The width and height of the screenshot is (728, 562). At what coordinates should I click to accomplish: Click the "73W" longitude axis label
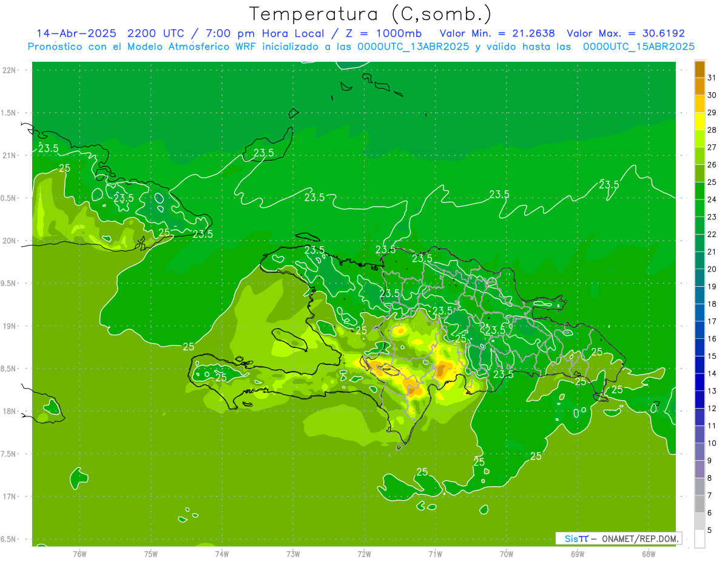click(x=293, y=554)
